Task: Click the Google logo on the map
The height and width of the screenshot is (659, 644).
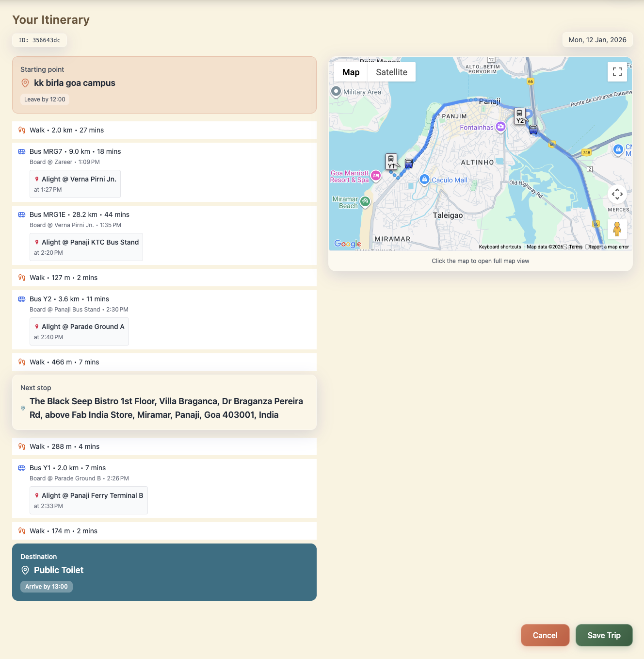Action: (347, 244)
